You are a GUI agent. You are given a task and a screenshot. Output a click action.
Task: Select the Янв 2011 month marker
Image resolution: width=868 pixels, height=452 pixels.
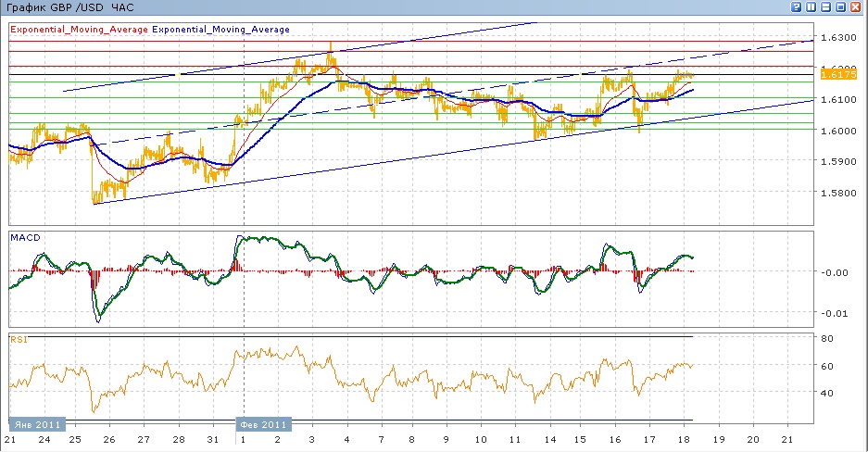[x=38, y=424]
